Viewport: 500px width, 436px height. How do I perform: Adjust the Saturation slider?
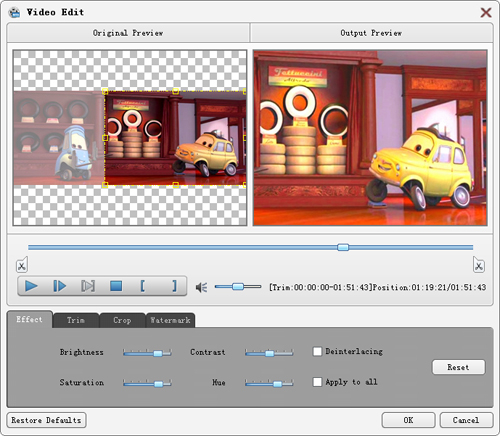(x=147, y=384)
